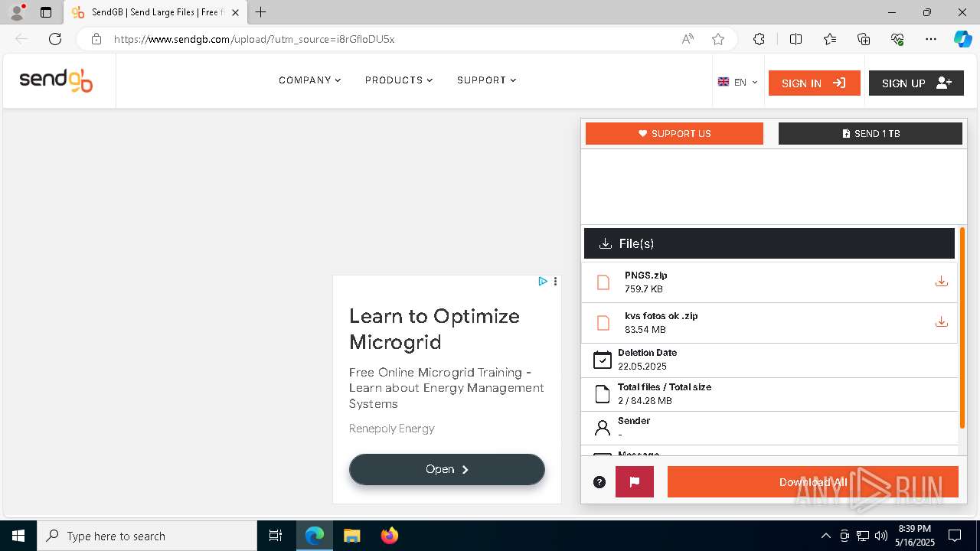Open the EN language selector
The image size is (980, 551).
pos(737,83)
